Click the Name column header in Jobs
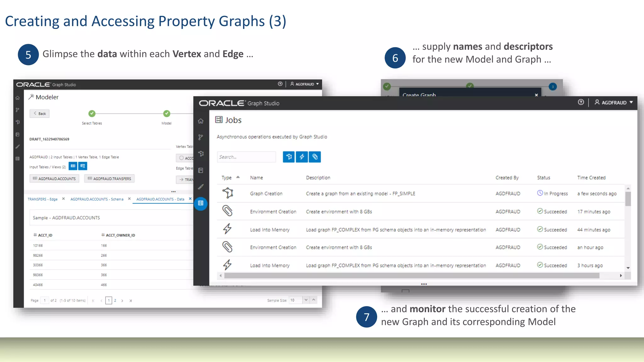 point(256,178)
